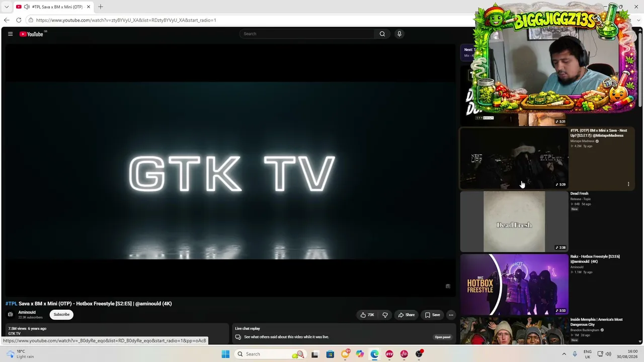Click the GTK TV video player
The image size is (644, 362).
(x=230, y=170)
